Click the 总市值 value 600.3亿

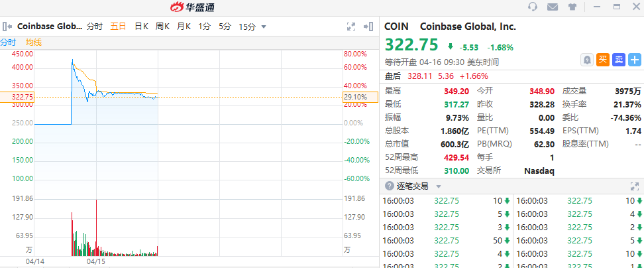click(x=455, y=144)
